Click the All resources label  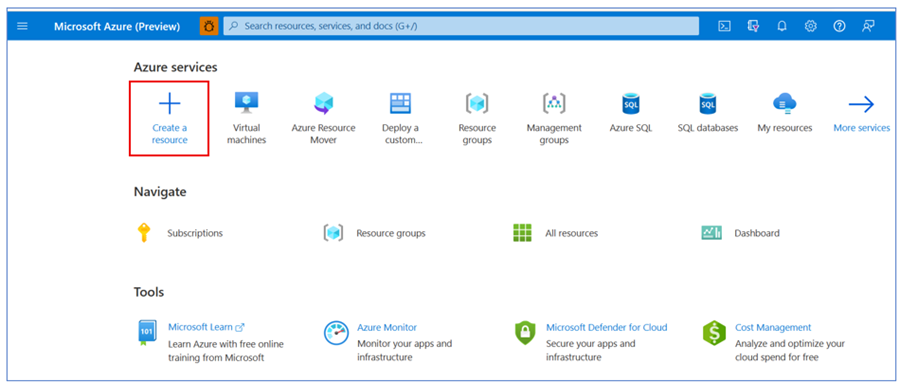[x=571, y=233]
